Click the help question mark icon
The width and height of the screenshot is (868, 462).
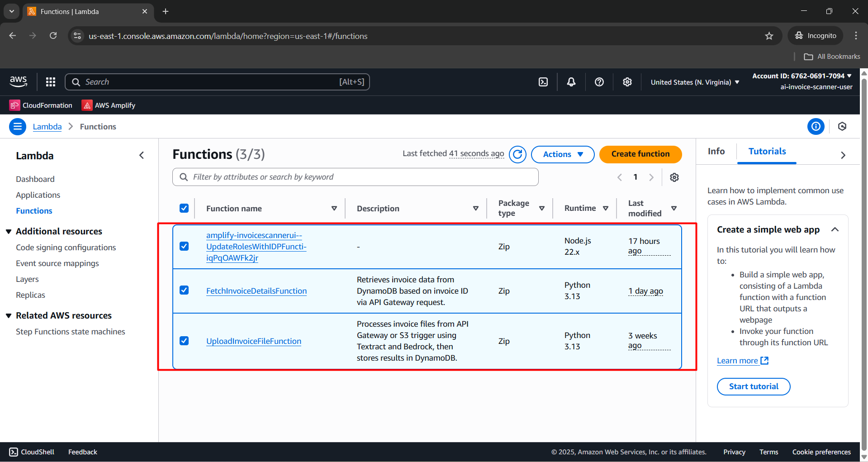599,82
